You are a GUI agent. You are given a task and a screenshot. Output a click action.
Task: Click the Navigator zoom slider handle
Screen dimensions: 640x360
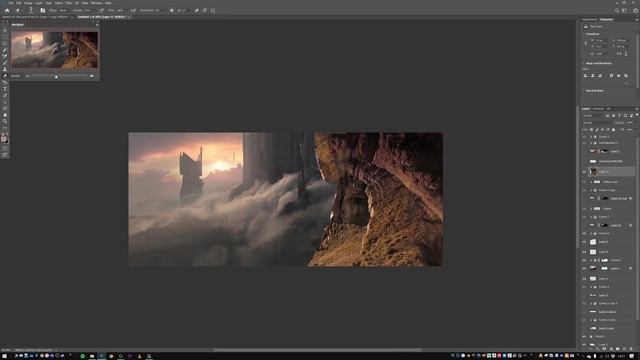tap(56, 76)
